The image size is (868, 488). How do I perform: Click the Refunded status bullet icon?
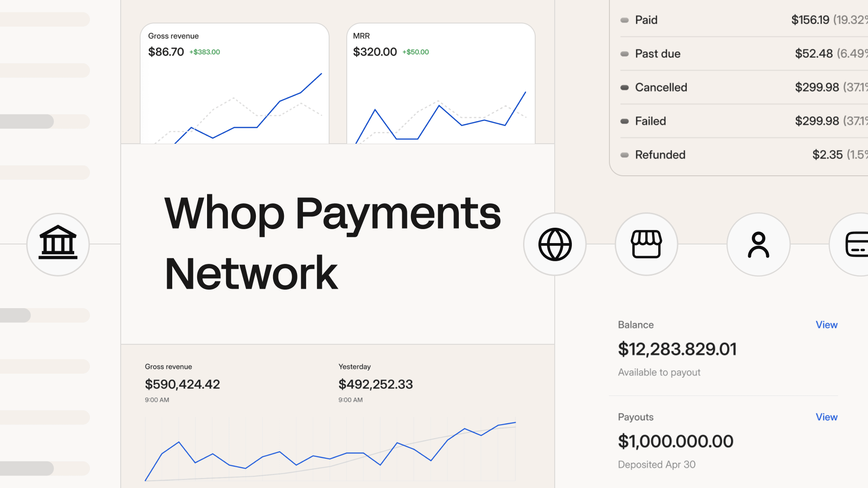tap(624, 155)
